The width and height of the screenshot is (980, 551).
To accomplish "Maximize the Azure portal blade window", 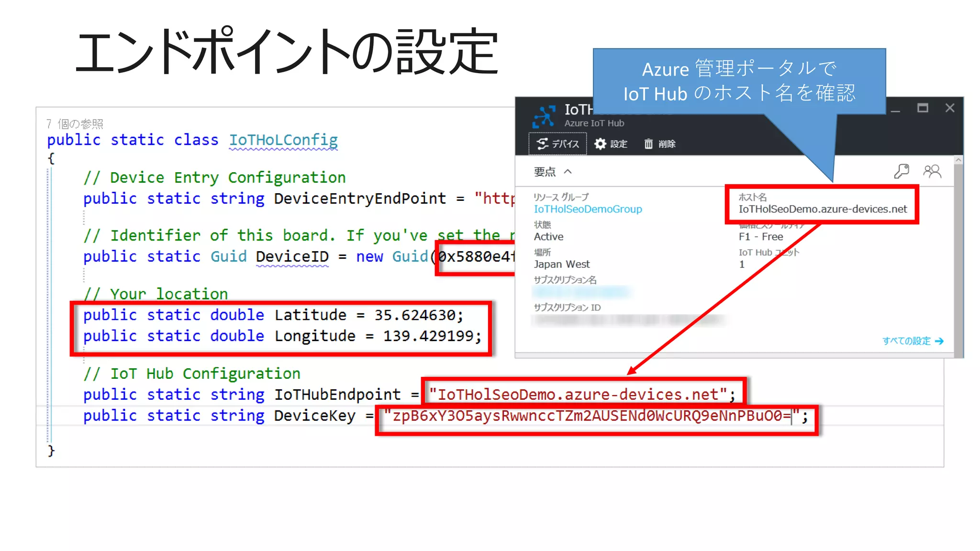I will (923, 108).
